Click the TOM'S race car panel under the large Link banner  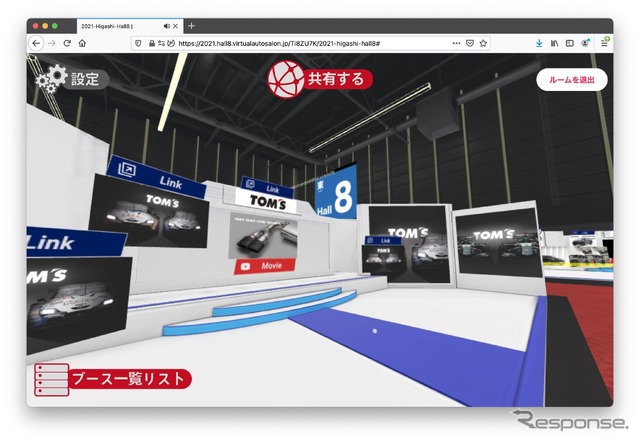pos(149,212)
